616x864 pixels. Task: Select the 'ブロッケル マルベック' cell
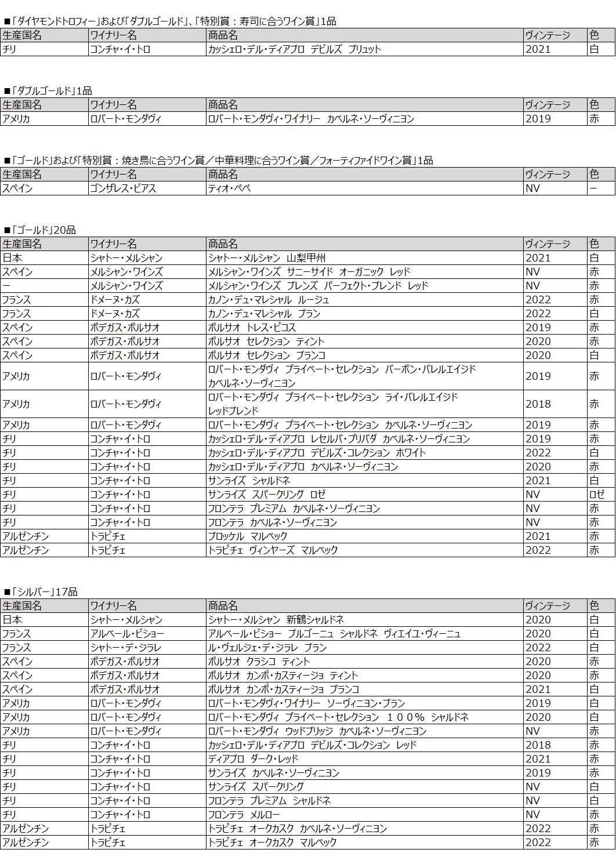pos(364,536)
